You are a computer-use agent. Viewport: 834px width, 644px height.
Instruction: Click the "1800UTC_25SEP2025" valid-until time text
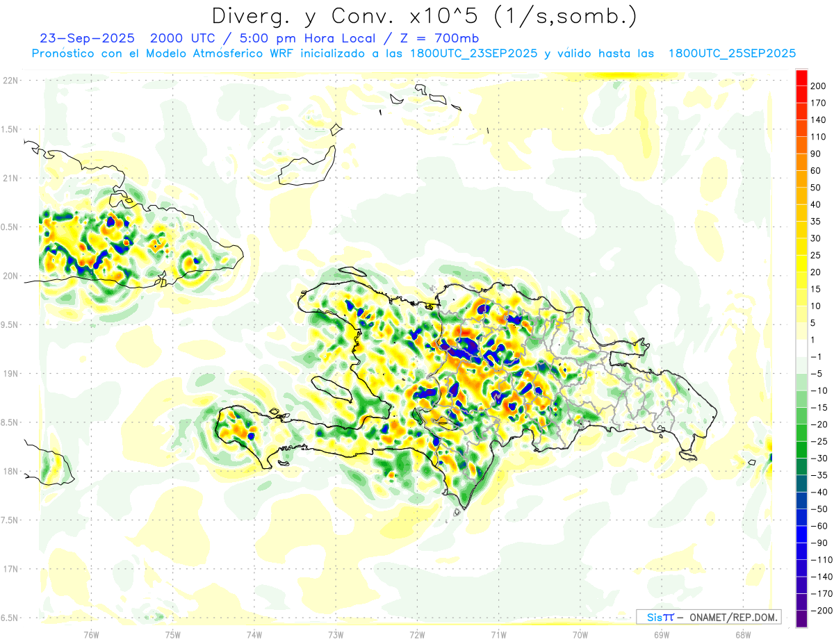[732, 53]
